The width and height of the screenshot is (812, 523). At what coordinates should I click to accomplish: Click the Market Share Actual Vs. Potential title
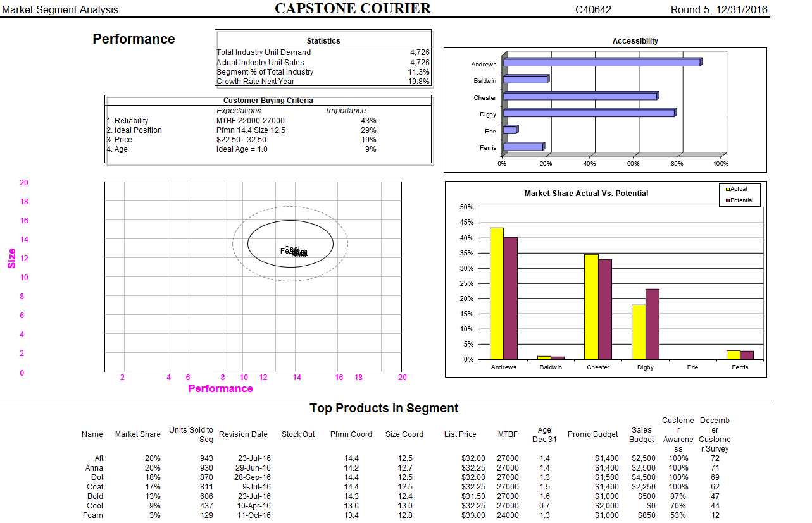pos(586,194)
